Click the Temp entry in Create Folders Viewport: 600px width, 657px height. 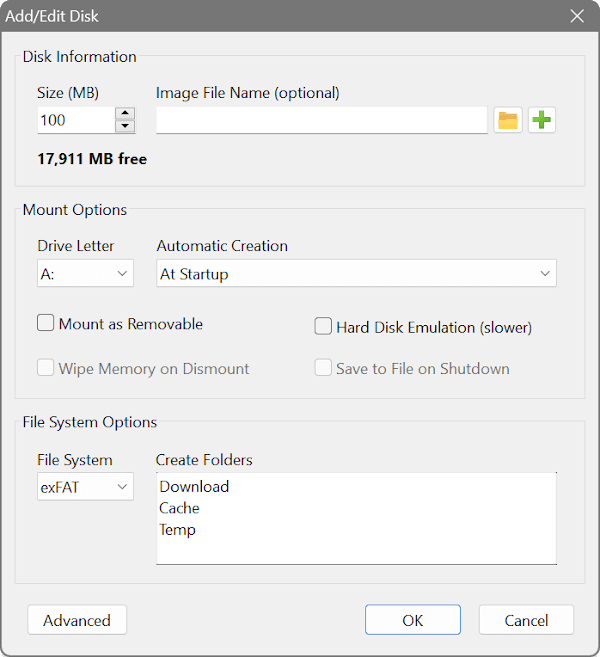[177, 530]
